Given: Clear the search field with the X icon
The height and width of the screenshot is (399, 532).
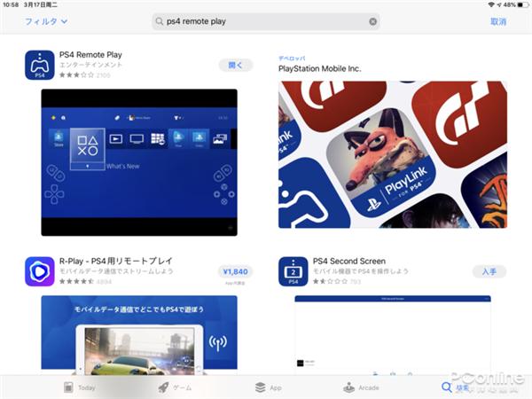Looking at the screenshot, I should [x=372, y=21].
